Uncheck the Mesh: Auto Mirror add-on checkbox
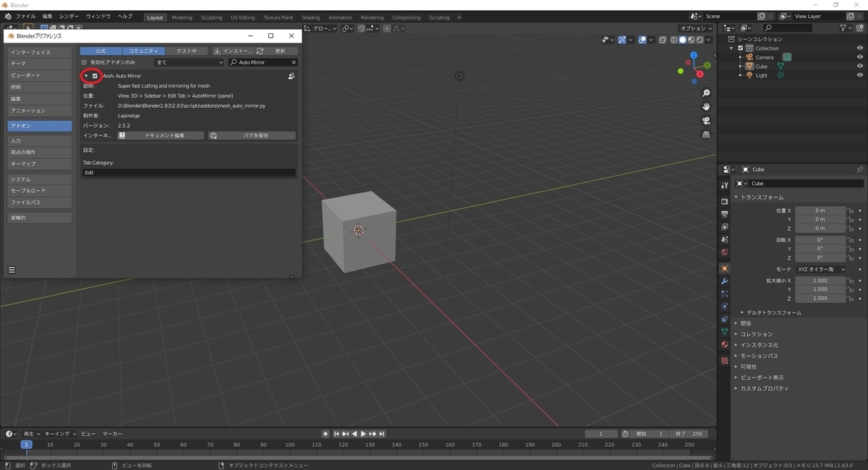Viewport: 868px width, 470px height. point(95,76)
